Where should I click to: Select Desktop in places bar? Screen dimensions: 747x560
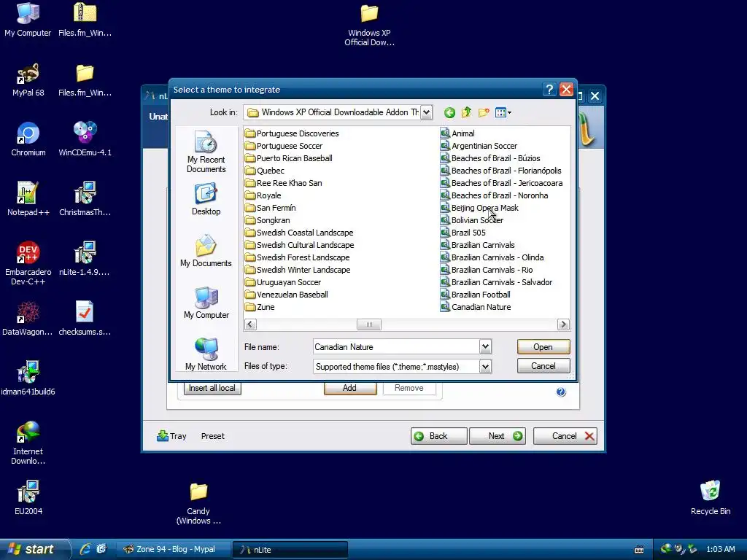(206, 200)
